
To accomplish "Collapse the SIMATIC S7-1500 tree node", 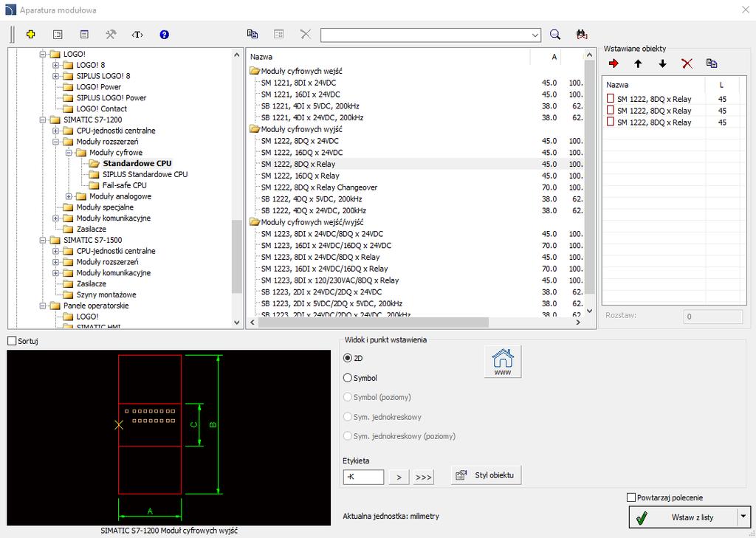I will coord(43,240).
